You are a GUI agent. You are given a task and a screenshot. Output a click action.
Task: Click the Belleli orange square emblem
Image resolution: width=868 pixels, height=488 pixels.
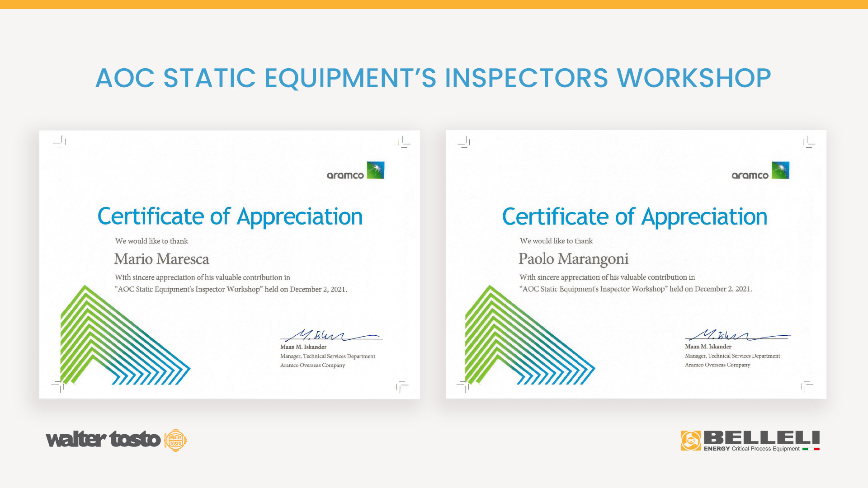[x=691, y=441]
